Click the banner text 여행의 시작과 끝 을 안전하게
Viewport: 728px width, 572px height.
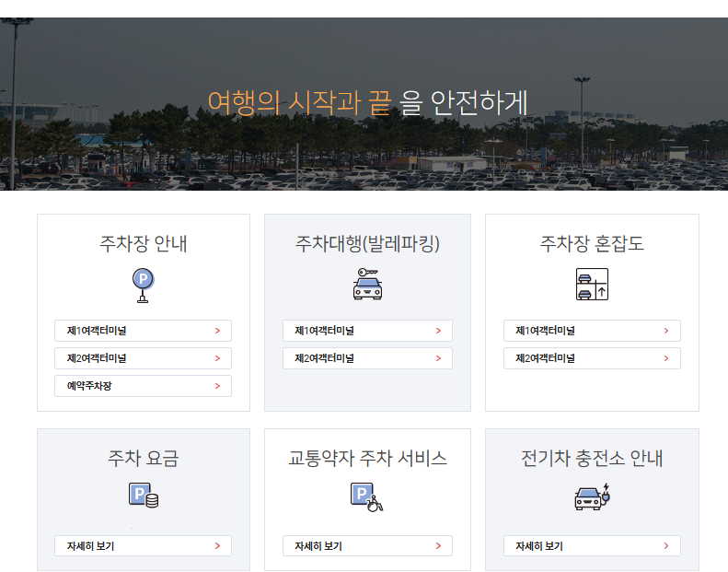pyautogui.click(x=368, y=102)
